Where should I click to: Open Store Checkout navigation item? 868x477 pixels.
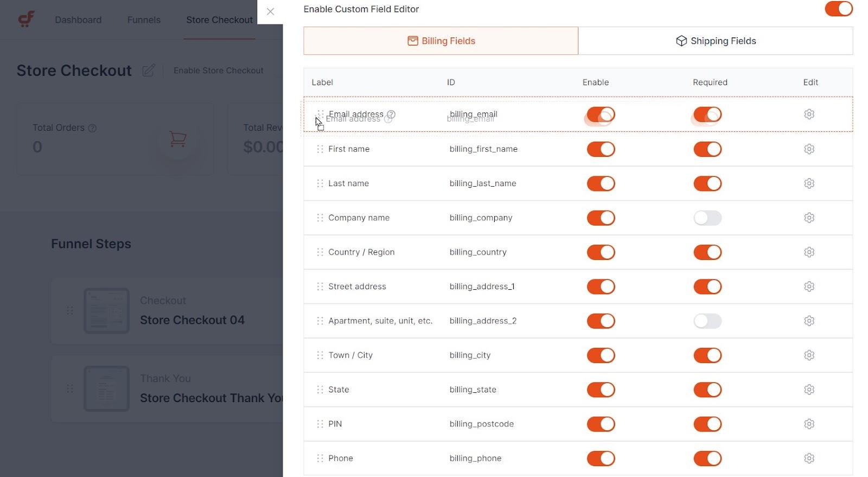click(x=219, y=20)
